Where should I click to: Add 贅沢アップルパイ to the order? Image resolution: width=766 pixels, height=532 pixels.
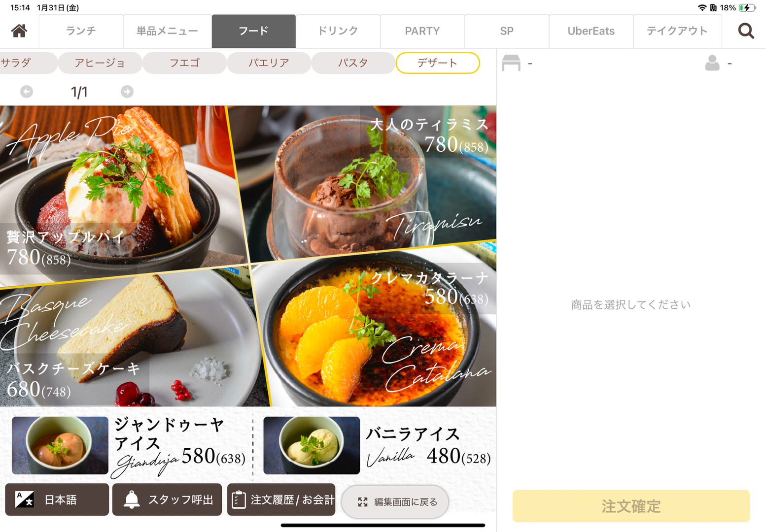click(118, 192)
